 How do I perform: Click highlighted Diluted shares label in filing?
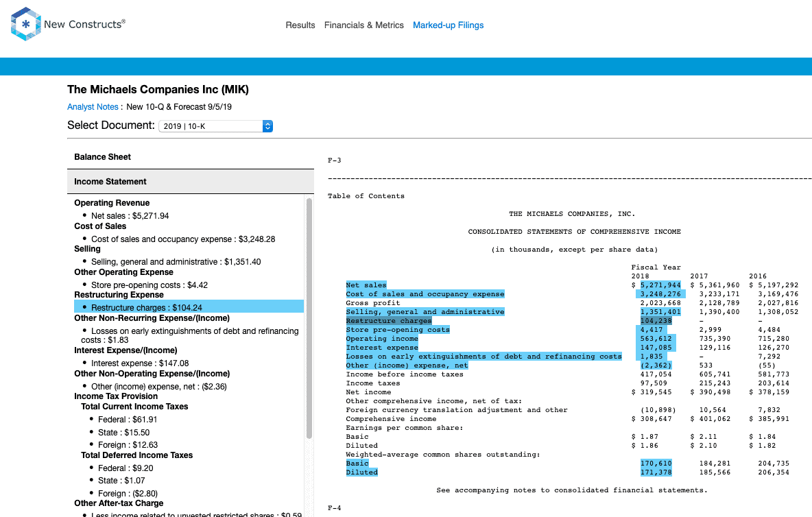[362, 472]
